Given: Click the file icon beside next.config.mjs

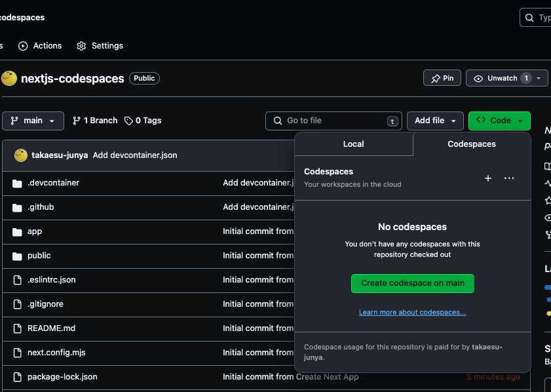Looking at the screenshot, I should pyautogui.click(x=17, y=353).
